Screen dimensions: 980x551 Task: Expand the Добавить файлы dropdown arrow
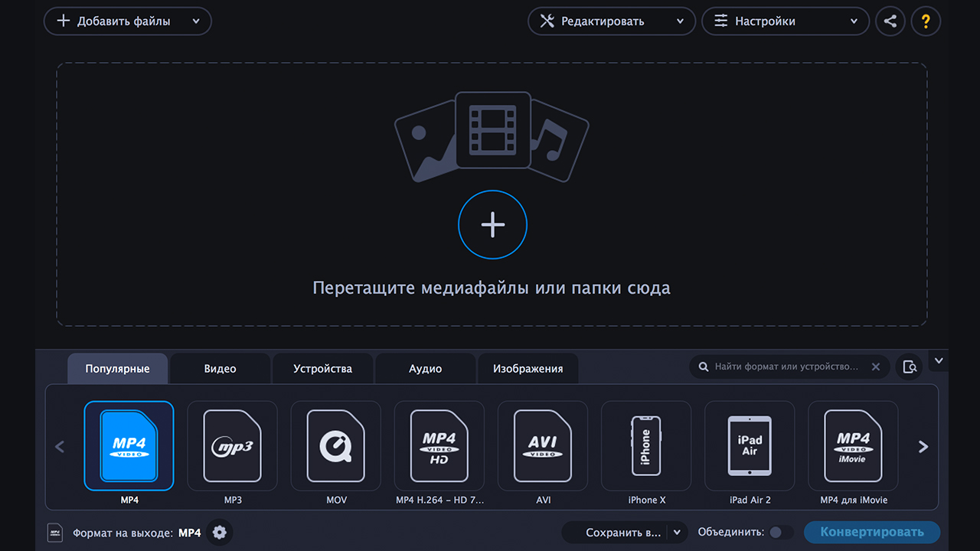click(196, 21)
